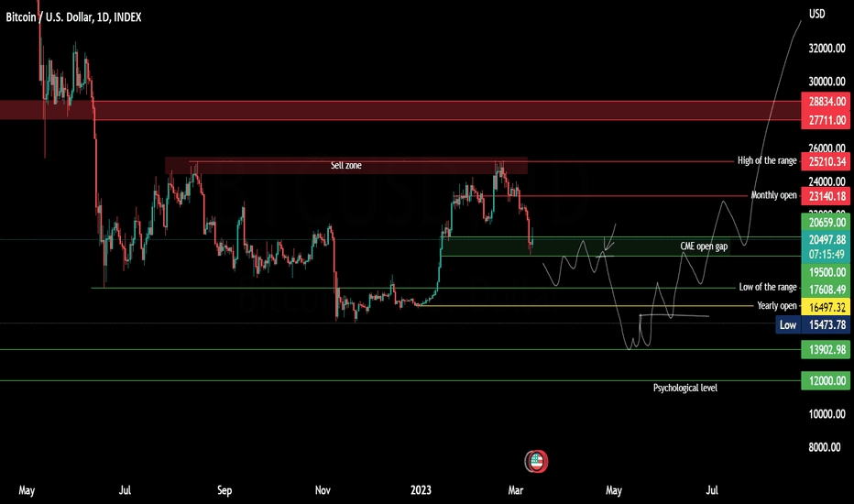
Task: Click the Jul date label left of Sep
Action: pyautogui.click(x=125, y=490)
